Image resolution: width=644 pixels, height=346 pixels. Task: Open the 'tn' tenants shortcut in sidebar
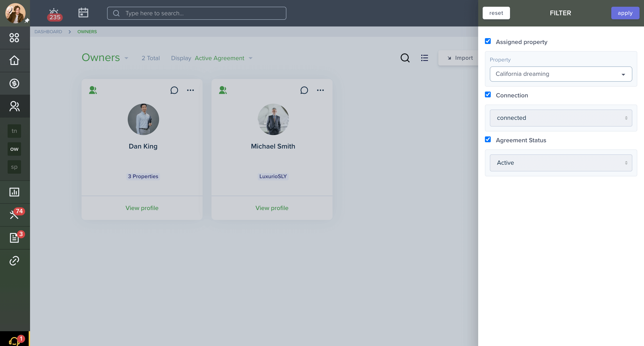[14, 131]
